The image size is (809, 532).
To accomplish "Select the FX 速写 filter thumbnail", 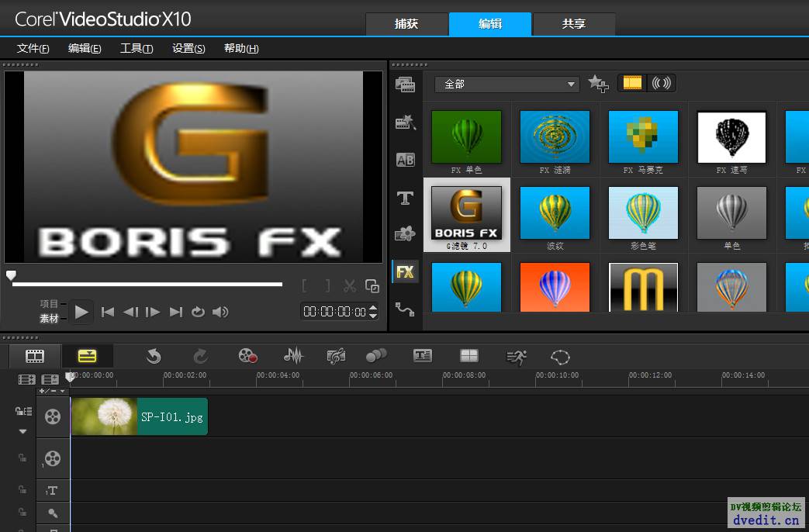I will (x=731, y=137).
